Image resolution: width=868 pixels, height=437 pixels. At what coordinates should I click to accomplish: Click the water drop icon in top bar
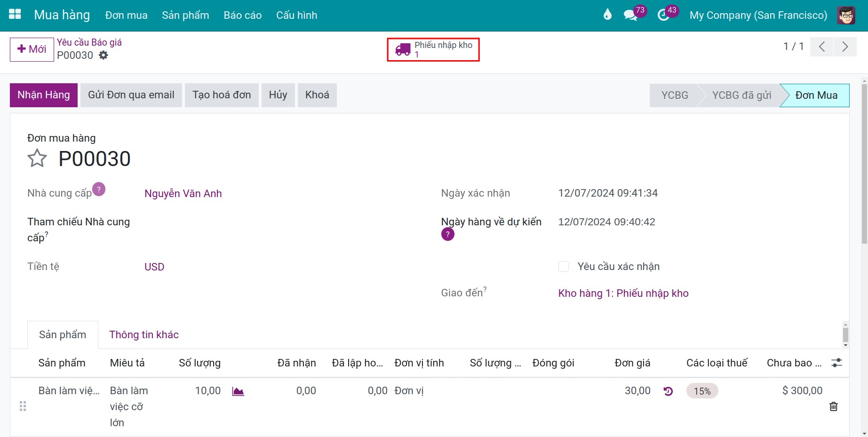pyautogui.click(x=607, y=15)
